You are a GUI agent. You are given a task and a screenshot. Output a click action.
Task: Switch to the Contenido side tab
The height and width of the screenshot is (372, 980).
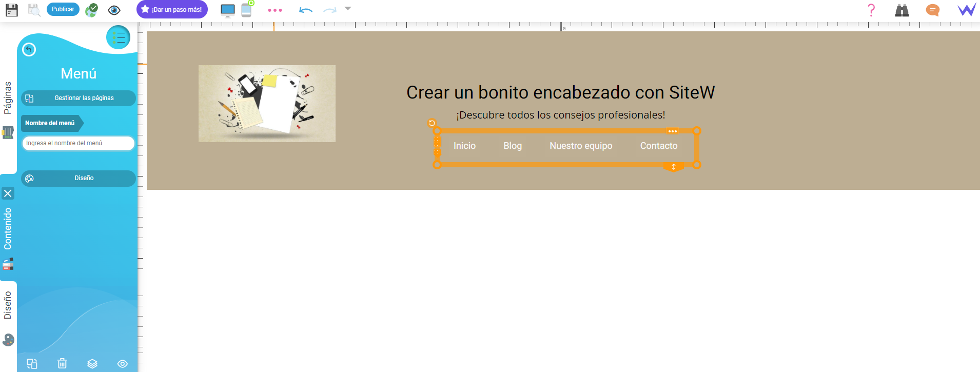tap(8, 229)
